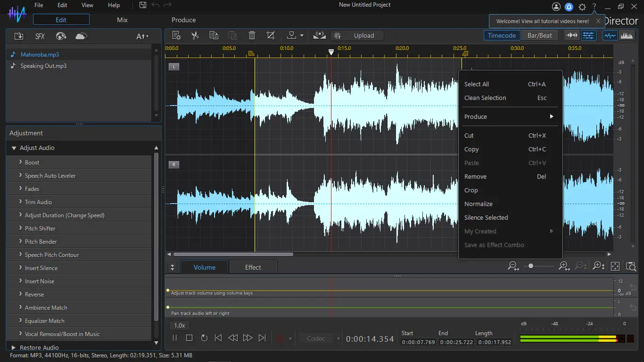This screenshot has height=362, width=644.
Task: Toggle Timecode display mode
Action: coord(502,35)
